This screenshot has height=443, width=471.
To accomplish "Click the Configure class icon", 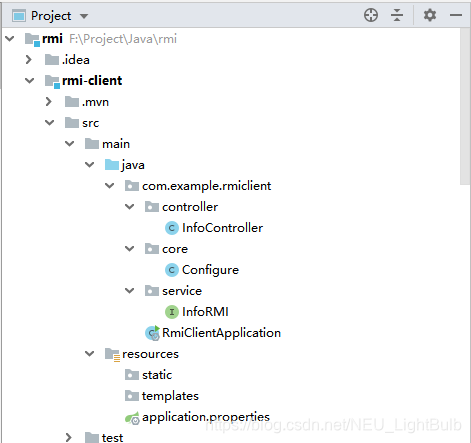I will click(172, 270).
